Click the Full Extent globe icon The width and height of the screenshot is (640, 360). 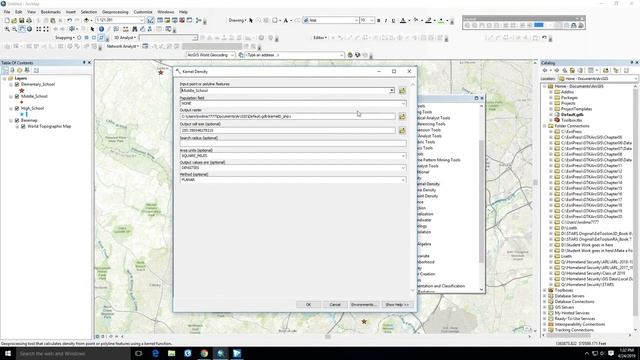point(29,29)
